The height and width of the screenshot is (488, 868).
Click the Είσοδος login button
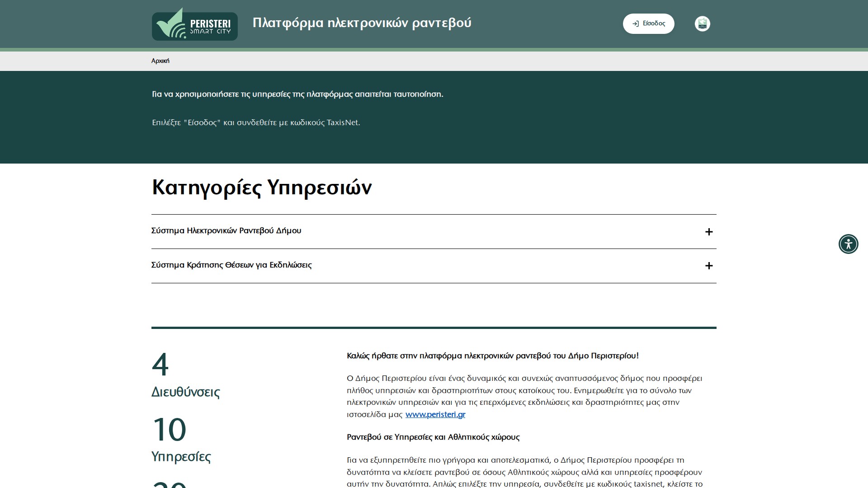click(x=648, y=23)
